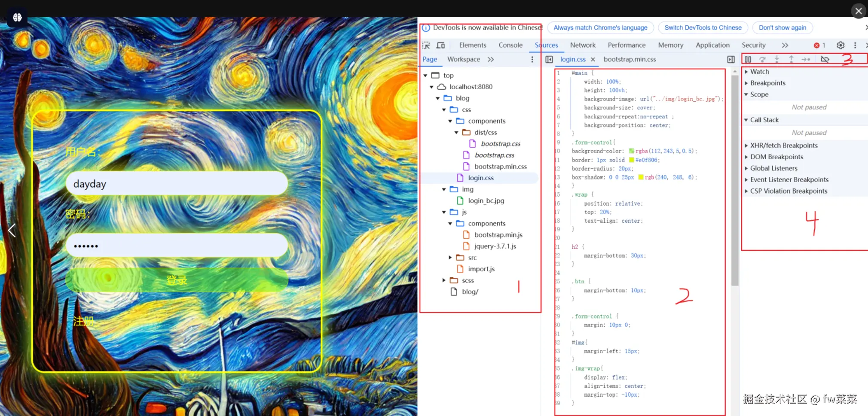Collapse the css folder
The height and width of the screenshot is (416, 868).
click(444, 110)
